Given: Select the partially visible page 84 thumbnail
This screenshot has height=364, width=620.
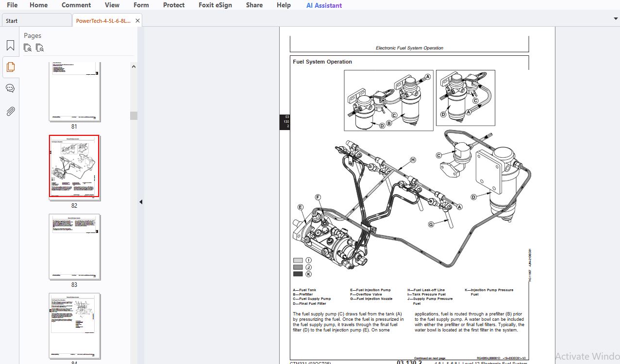Looking at the screenshot, I should [x=74, y=326].
